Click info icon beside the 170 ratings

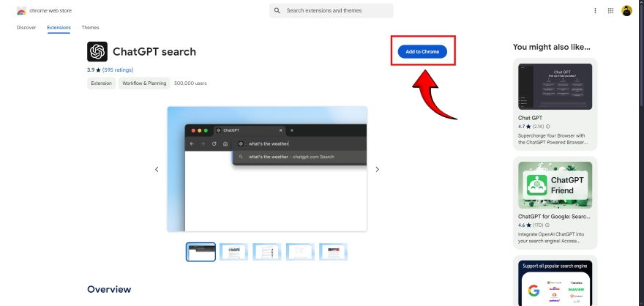[547, 225]
